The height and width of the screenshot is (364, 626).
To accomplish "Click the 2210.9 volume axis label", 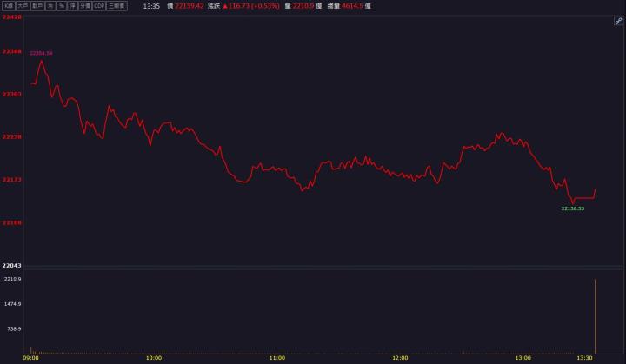I will coord(13,279).
